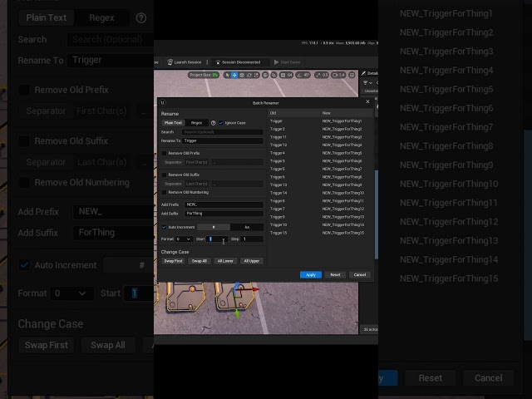
Task: Click the Old column header
Action: point(293,113)
